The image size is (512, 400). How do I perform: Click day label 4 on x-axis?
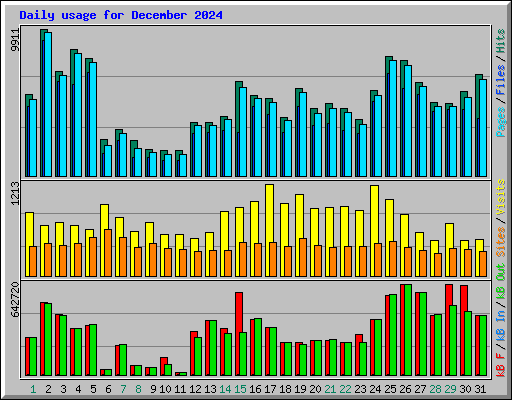point(78,389)
